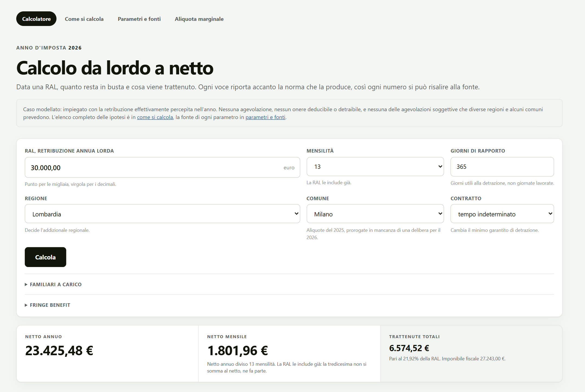The image size is (585, 392).
Task: Click the Giorni di rapporto field
Action: [502, 167]
